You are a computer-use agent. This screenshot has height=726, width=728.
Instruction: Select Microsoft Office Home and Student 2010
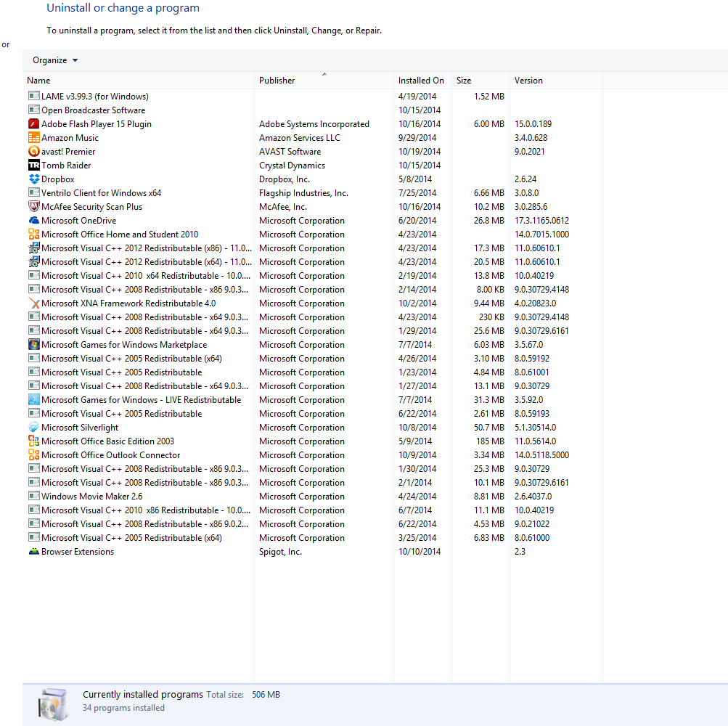click(x=120, y=234)
